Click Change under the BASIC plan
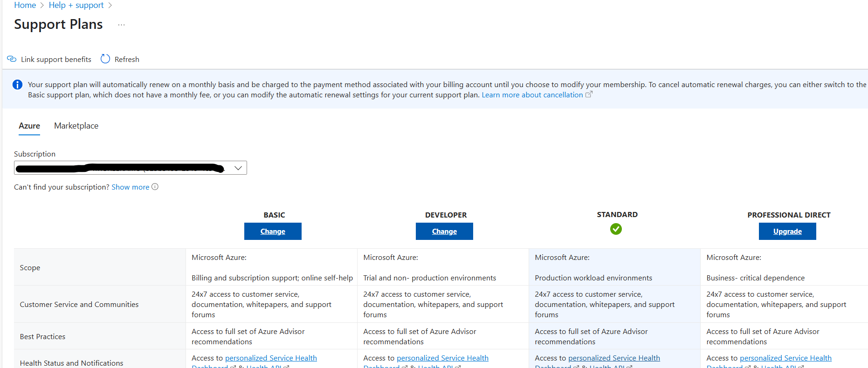 pos(273,231)
